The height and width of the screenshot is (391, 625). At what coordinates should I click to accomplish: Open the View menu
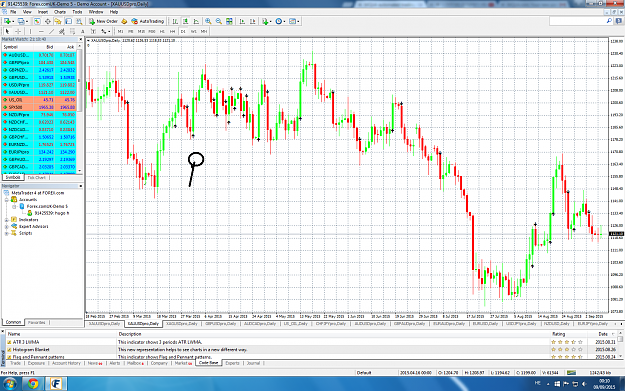tap(27, 12)
